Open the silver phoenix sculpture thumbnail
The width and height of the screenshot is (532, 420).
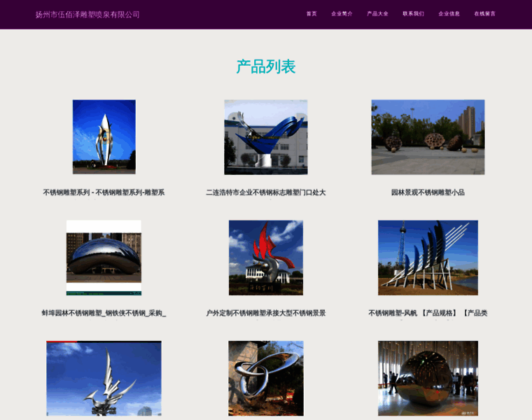(x=104, y=378)
